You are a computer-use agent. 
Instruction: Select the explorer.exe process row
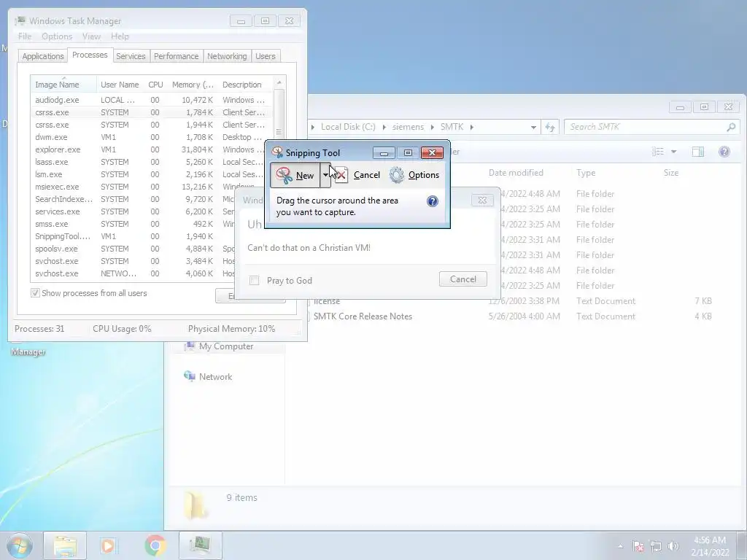(150, 149)
